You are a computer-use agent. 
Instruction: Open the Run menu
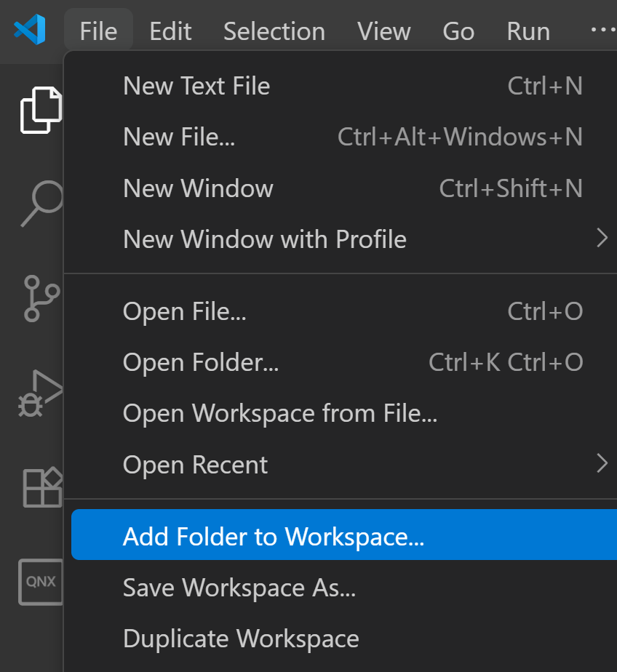pyautogui.click(x=528, y=31)
